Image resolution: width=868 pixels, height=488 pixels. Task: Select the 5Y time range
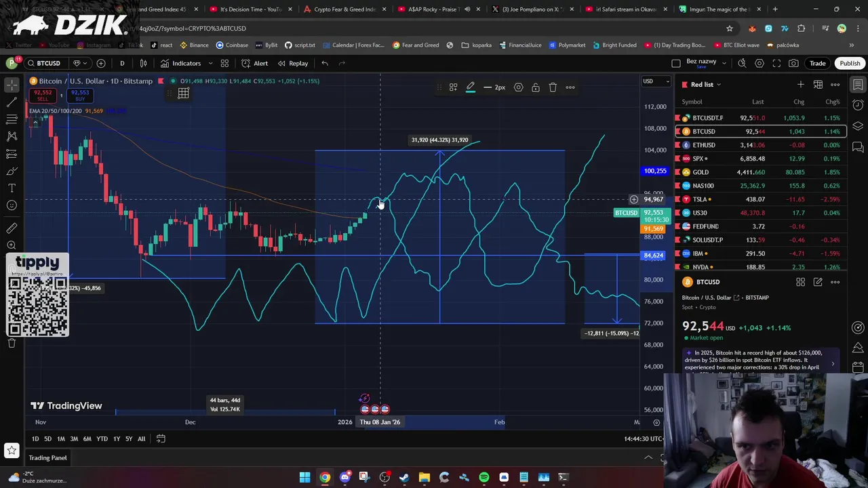click(128, 439)
